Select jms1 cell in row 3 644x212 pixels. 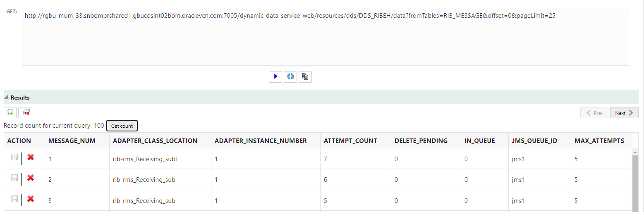[539, 200]
